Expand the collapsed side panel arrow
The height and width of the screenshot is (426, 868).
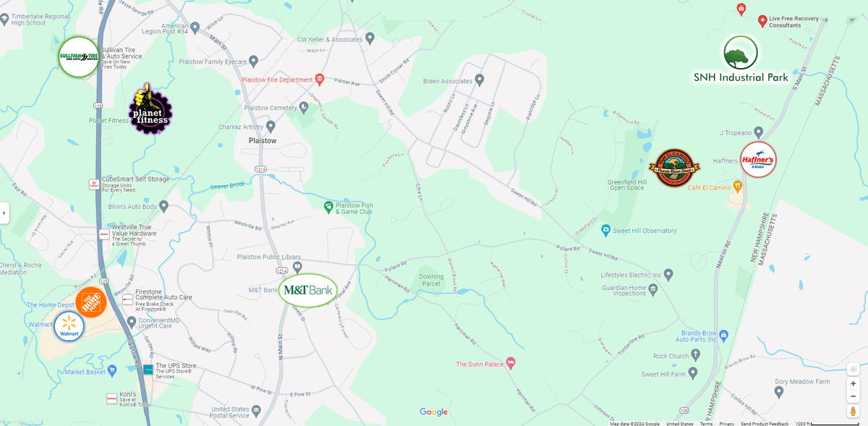tap(4, 213)
